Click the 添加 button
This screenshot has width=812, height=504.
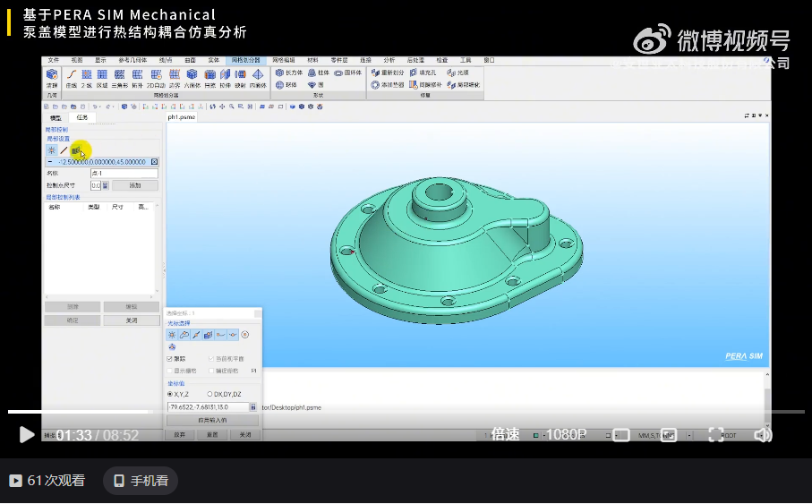pyautogui.click(x=135, y=185)
